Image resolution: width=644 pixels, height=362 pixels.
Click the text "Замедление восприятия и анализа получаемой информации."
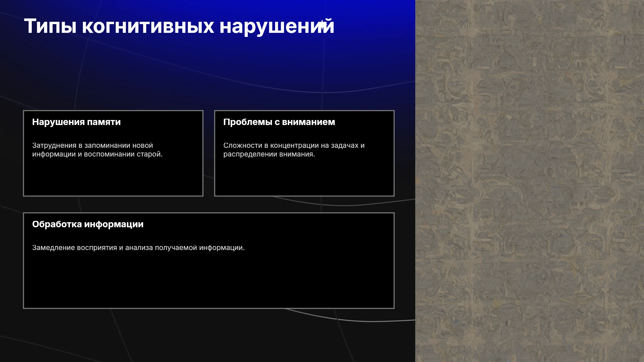pyautogui.click(x=138, y=248)
